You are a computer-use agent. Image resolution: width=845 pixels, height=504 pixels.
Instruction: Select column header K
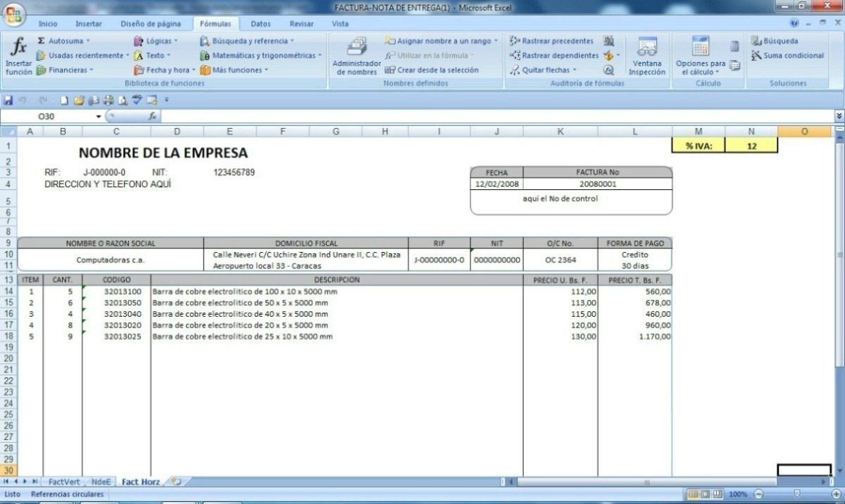pos(561,132)
